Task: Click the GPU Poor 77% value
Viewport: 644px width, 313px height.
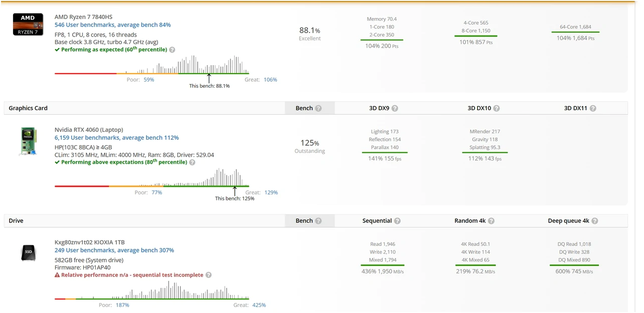Action: point(156,192)
